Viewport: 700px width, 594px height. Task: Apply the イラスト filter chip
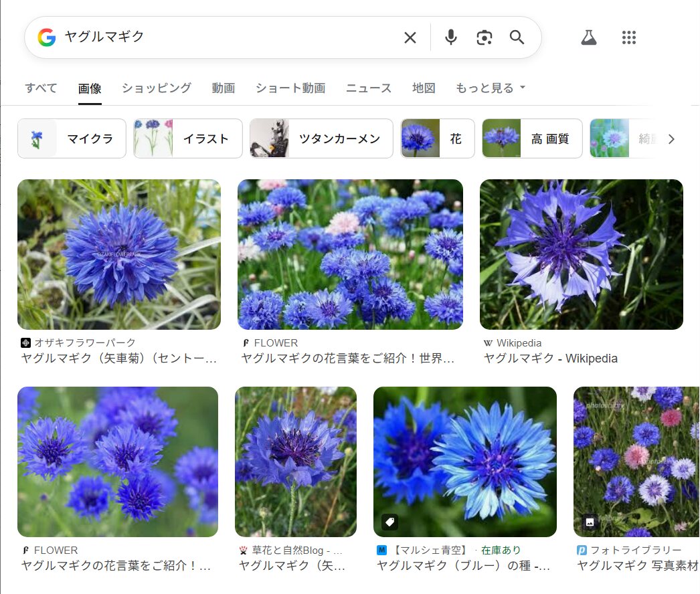tap(188, 138)
